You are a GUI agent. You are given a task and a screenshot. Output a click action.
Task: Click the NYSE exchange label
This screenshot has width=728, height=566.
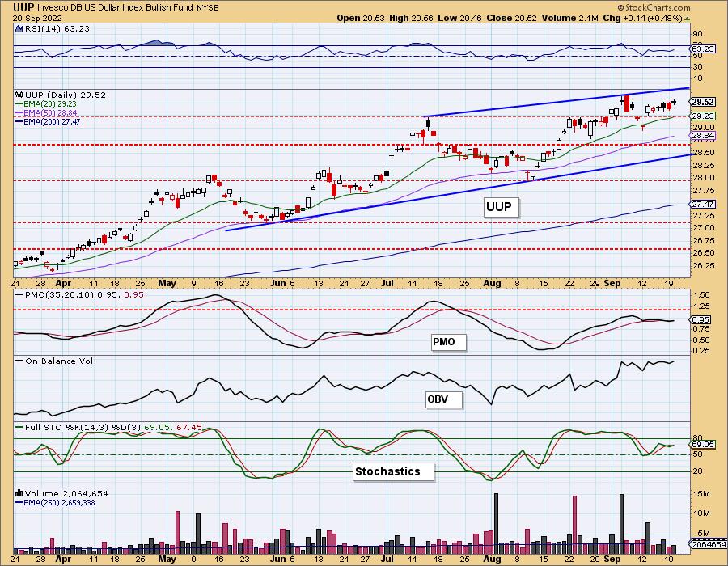click(207, 8)
